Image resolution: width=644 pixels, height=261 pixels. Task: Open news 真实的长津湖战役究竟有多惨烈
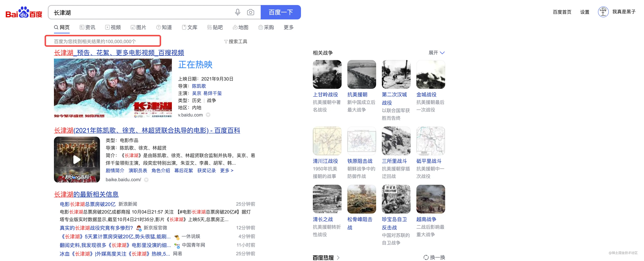point(97,228)
